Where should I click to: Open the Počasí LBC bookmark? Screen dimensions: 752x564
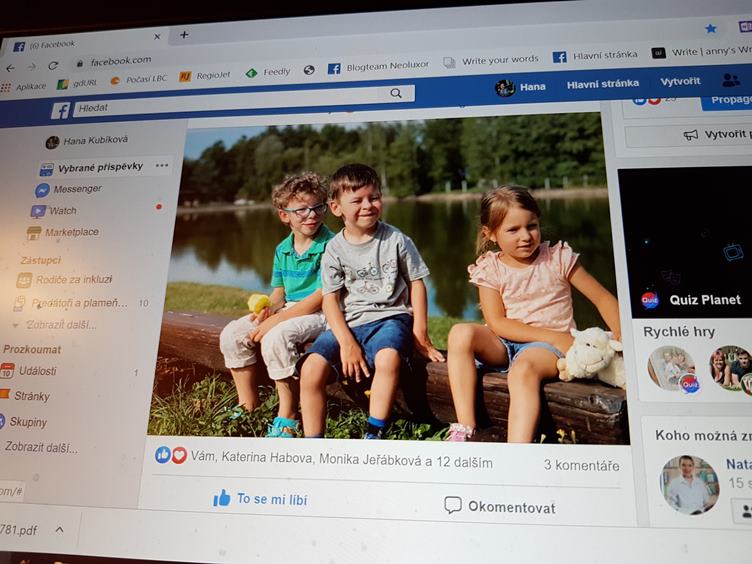point(139,80)
